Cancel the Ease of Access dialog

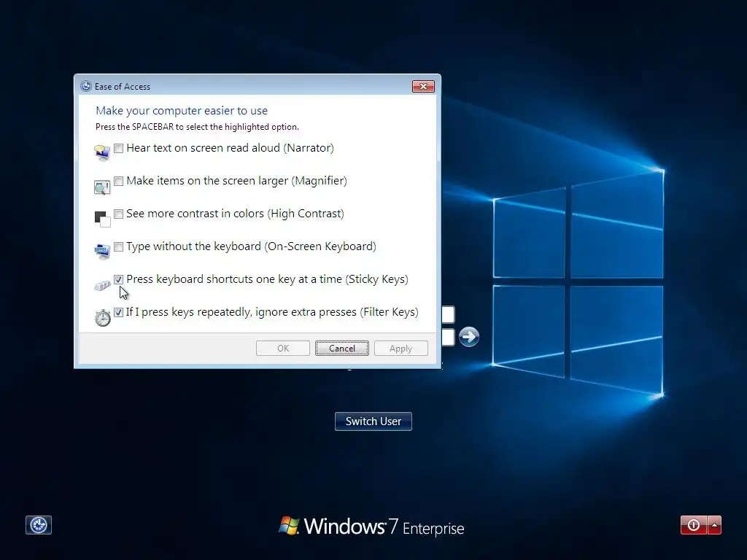coord(342,348)
